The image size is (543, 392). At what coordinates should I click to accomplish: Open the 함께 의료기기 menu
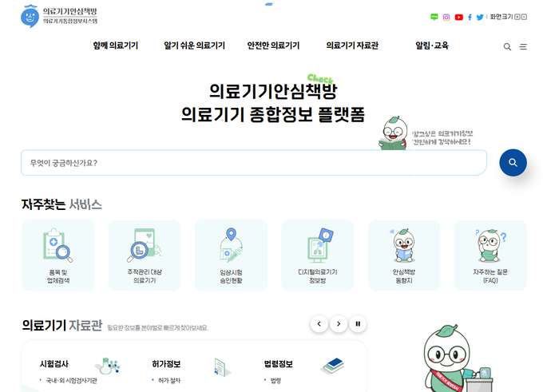(115, 46)
